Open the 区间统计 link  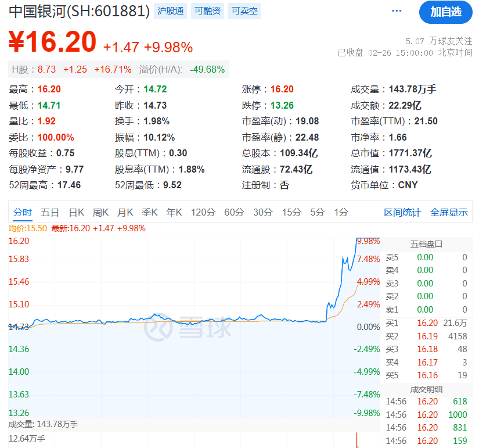(x=402, y=212)
